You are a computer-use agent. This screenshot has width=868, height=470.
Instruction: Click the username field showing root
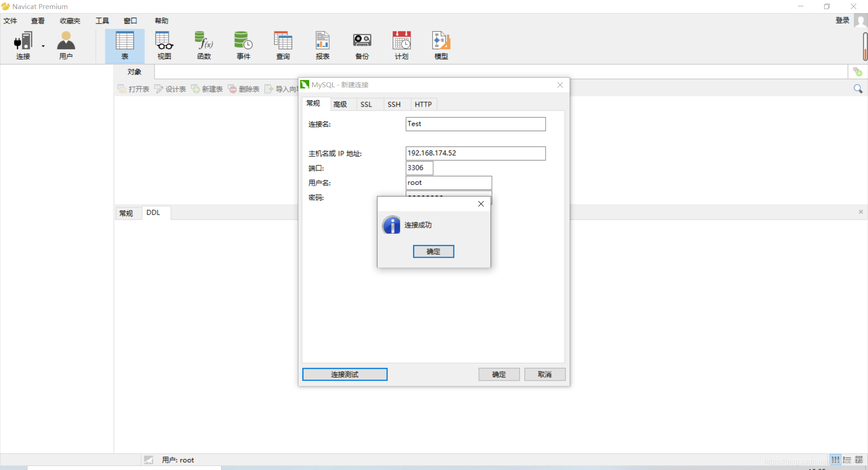(448, 183)
